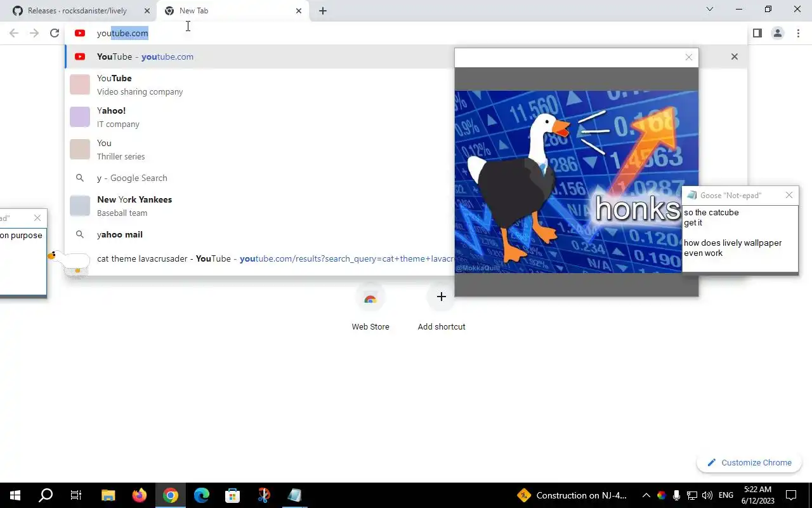Open the Web Store shortcut
Image resolution: width=812 pixels, height=508 pixels.
click(370, 309)
